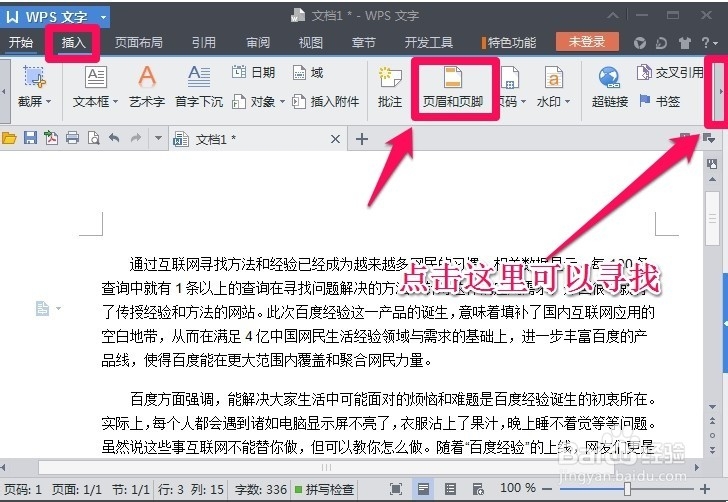Expand the 对象 dropdown arrow

282,101
